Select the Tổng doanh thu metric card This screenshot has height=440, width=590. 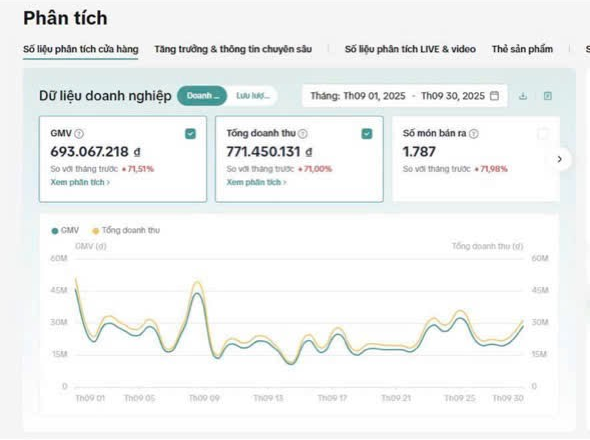pyautogui.click(x=299, y=159)
